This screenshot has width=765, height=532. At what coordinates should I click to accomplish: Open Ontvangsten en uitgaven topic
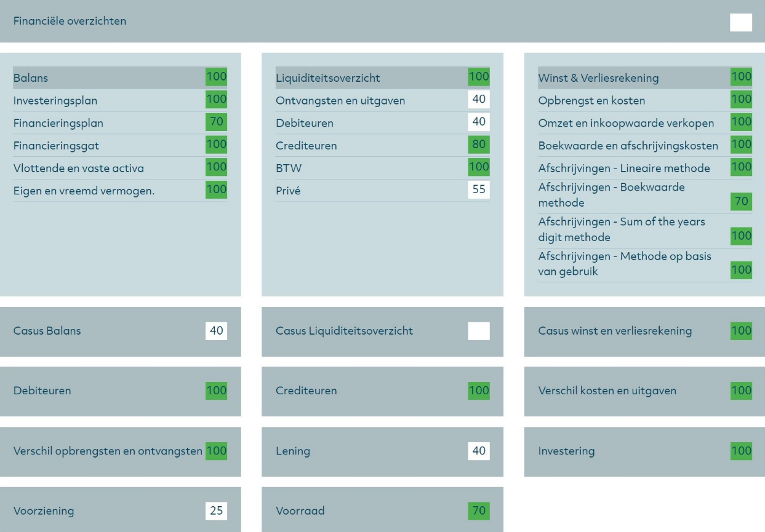(x=340, y=100)
